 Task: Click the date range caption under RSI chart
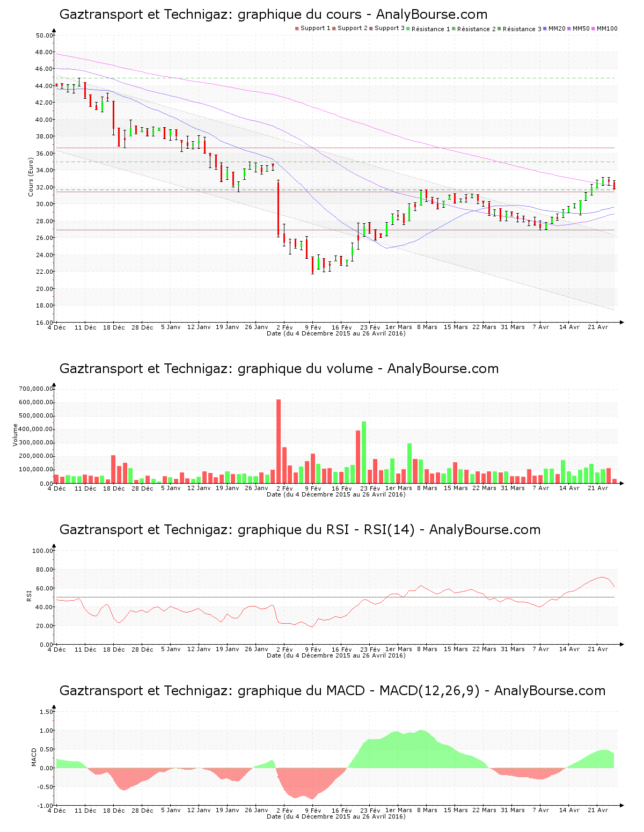coord(336,655)
